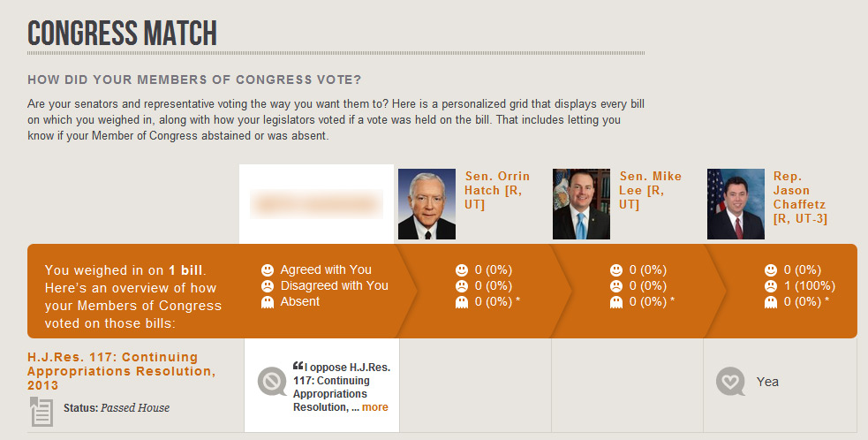Click the bill document icon beside Status
The image size is (868, 440).
[x=42, y=410]
